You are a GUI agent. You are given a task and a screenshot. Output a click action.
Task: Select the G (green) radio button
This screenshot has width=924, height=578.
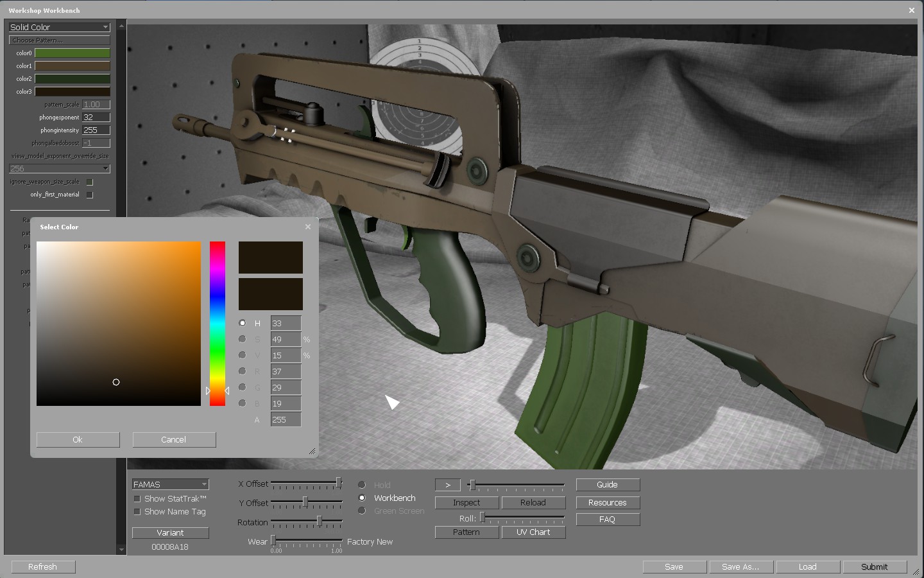pos(242,387)
